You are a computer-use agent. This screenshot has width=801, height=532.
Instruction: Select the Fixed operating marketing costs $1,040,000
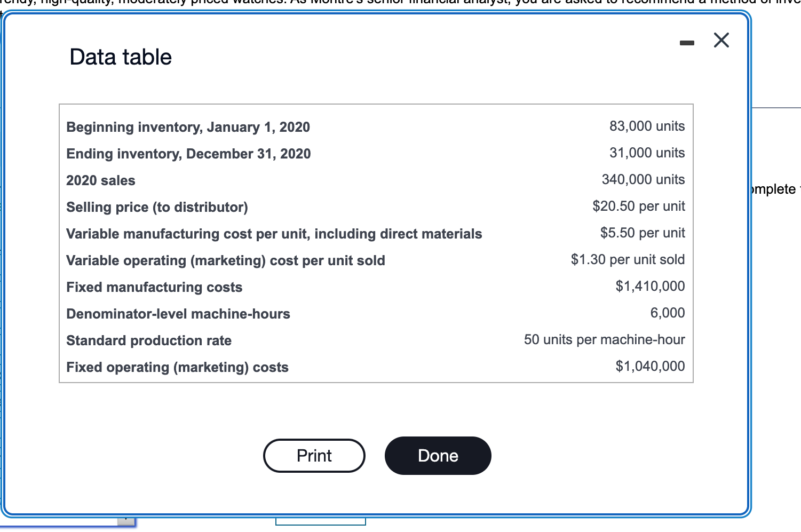click(650, 367)
